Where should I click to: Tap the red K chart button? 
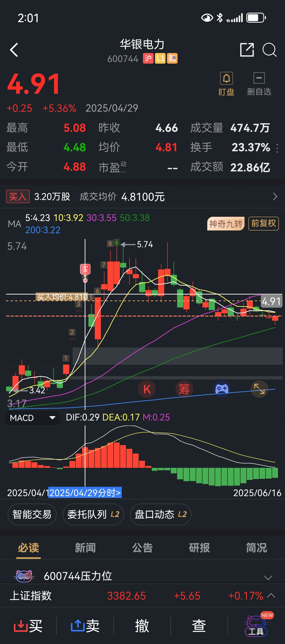147,389
